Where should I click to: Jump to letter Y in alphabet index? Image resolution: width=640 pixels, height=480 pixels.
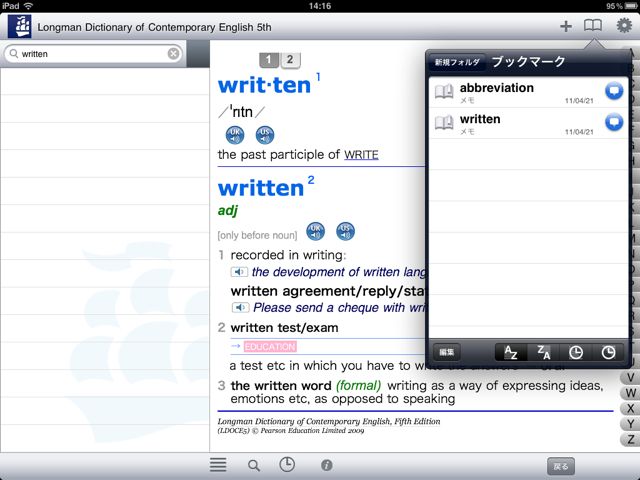click(630, 424)
